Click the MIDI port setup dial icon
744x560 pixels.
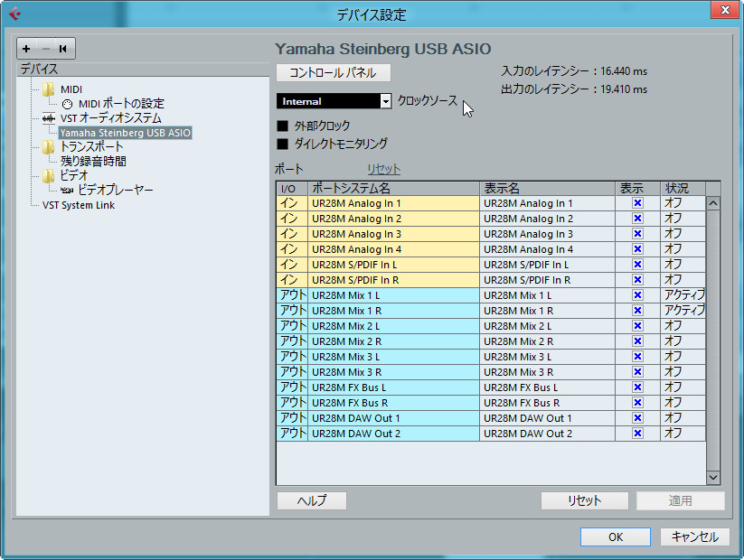click(x=68, y=104)
